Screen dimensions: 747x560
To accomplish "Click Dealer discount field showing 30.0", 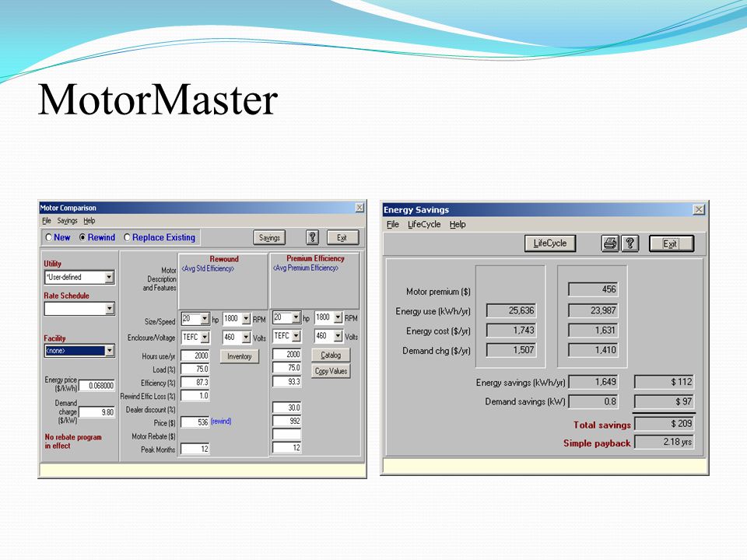I will click(x=287, y=407).
